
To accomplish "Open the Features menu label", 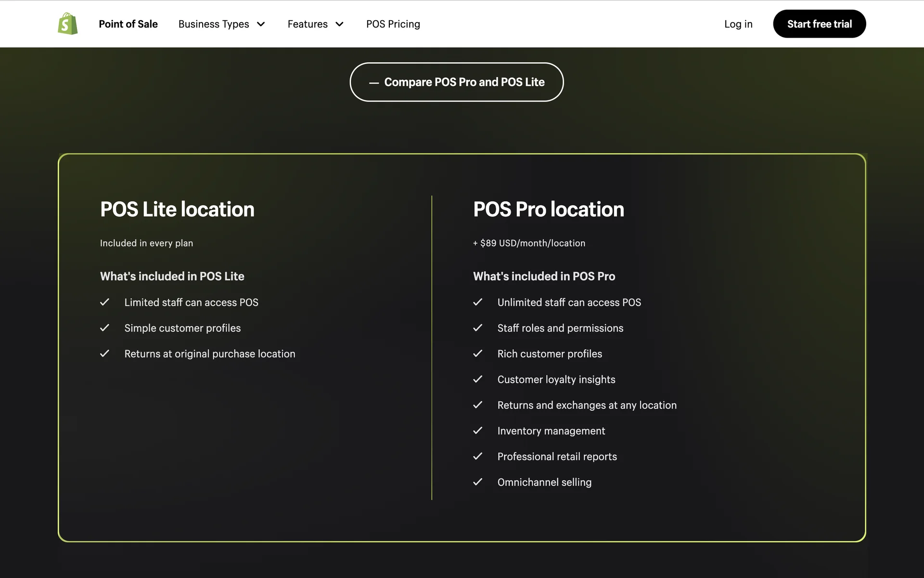I will (307, 24).
